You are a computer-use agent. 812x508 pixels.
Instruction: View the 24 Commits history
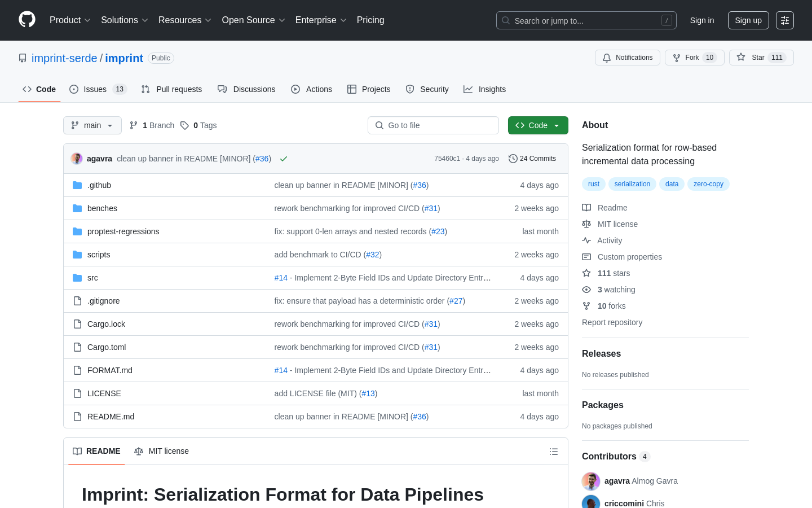532,159
